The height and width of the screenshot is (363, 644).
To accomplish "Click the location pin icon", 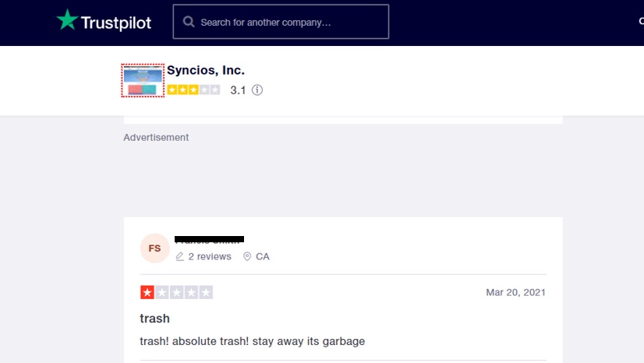I will [x=247, y=256].
